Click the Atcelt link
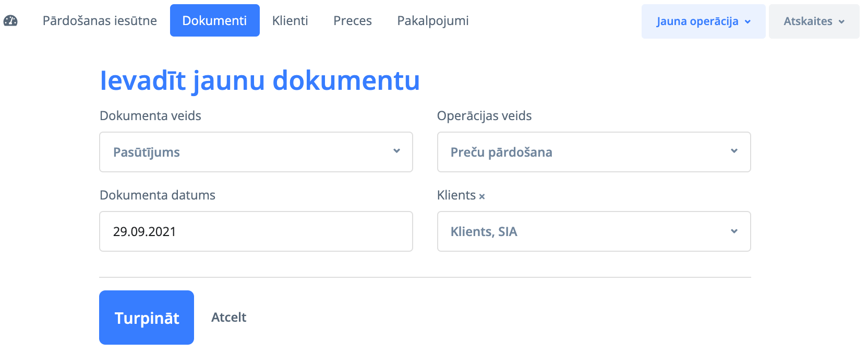Image resolution: width=868 pixels, height=352 pixels. tap(228, 318)
